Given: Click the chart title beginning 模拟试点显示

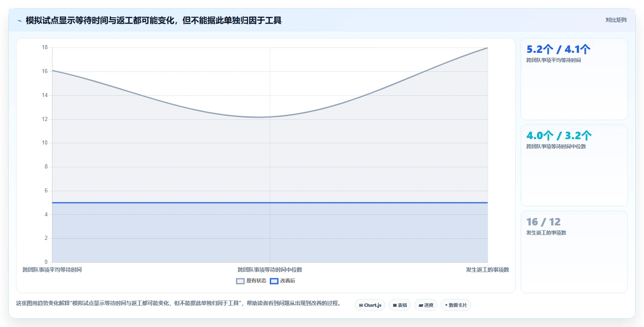Looking at the screenshot, I should 153,21.
